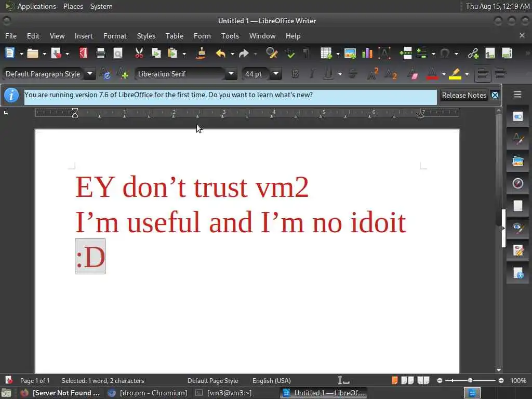Run the spelling check icon
The width and height of the screenshot is (532, 399).
[290, 54]
